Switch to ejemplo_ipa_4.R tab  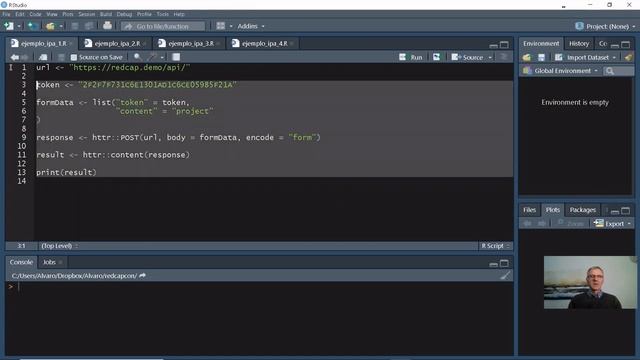(x=264, y=43)
